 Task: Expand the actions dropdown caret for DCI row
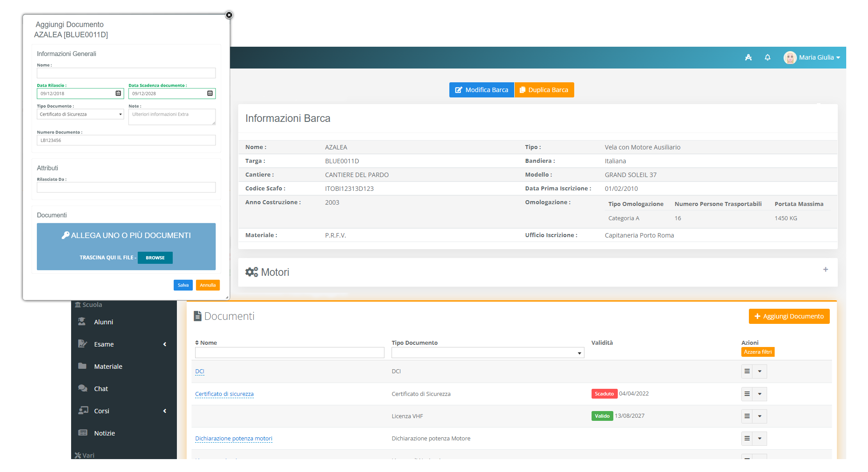coord(760,371)
